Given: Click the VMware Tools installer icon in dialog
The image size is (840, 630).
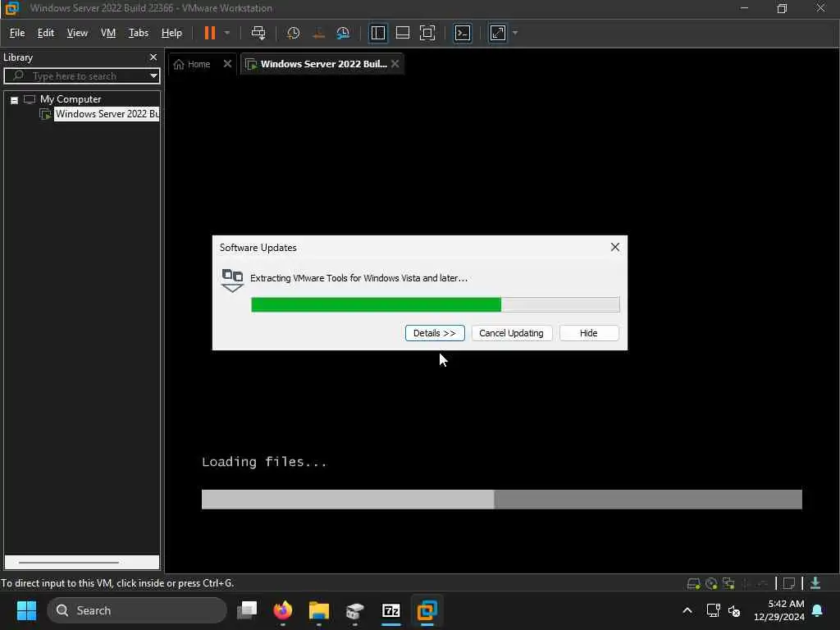Looking at the screenshot, I should 232,281.
